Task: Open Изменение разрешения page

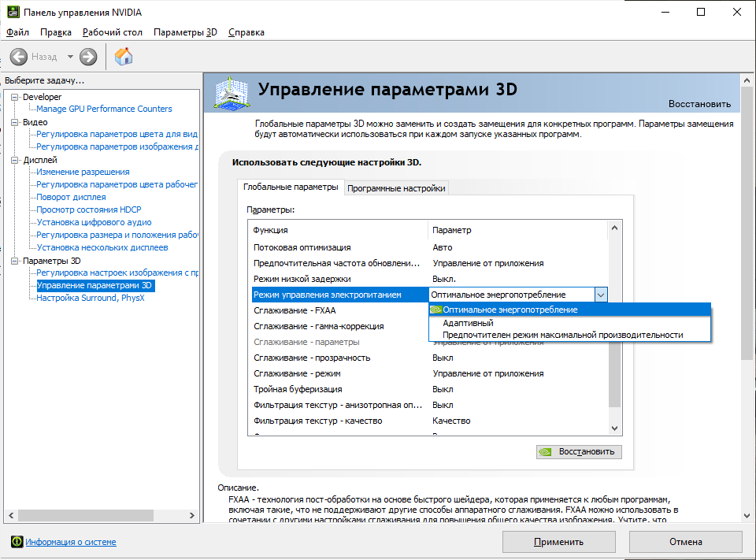Action: coord(83,172)
